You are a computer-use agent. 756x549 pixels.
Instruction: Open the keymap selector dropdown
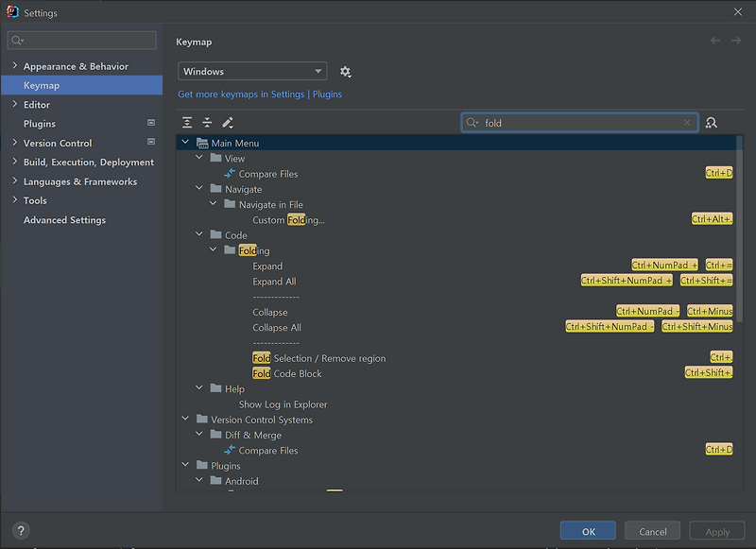tap(251, 71)
